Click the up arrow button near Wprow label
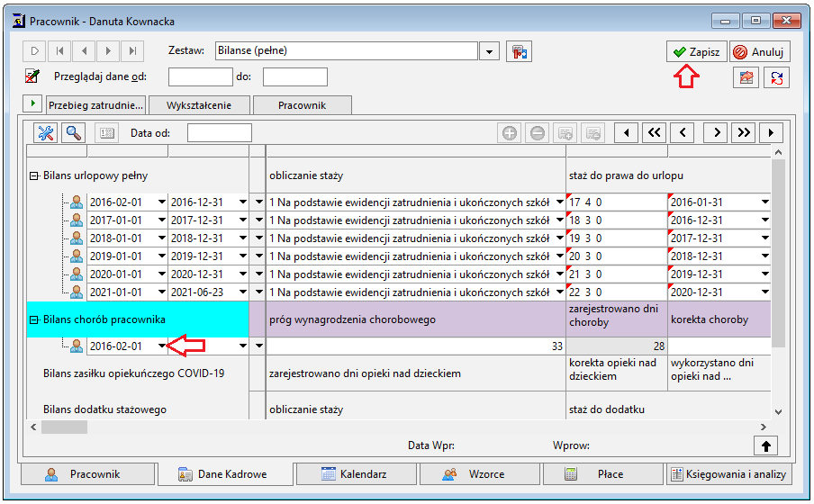This screenshot has height=504, width=814. coord(765,445)
